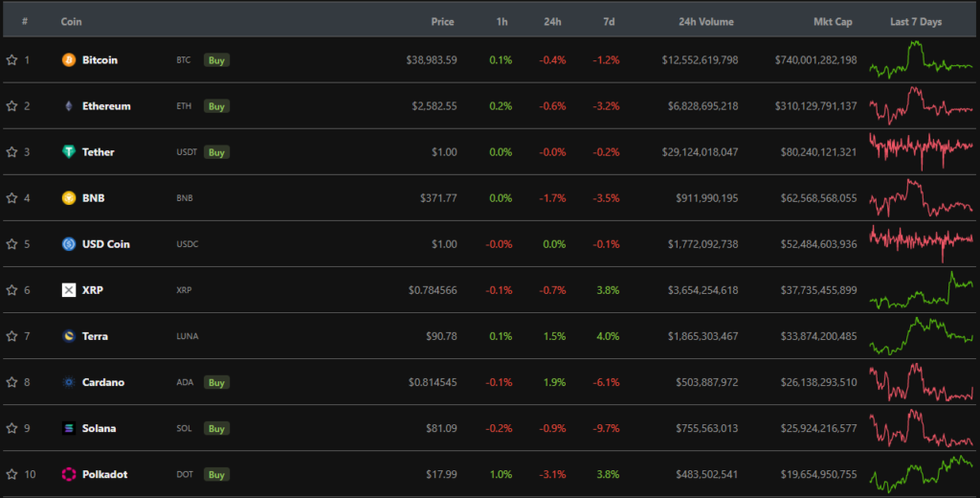
Task: Toggle the star next to Terra
Action: tap(11, 336)
